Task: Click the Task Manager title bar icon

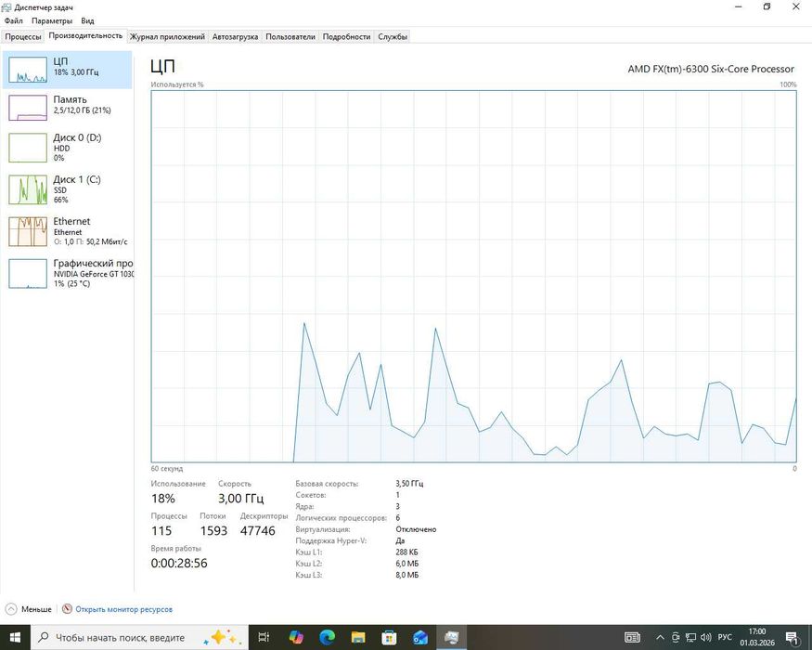Action: click(6, 7)
